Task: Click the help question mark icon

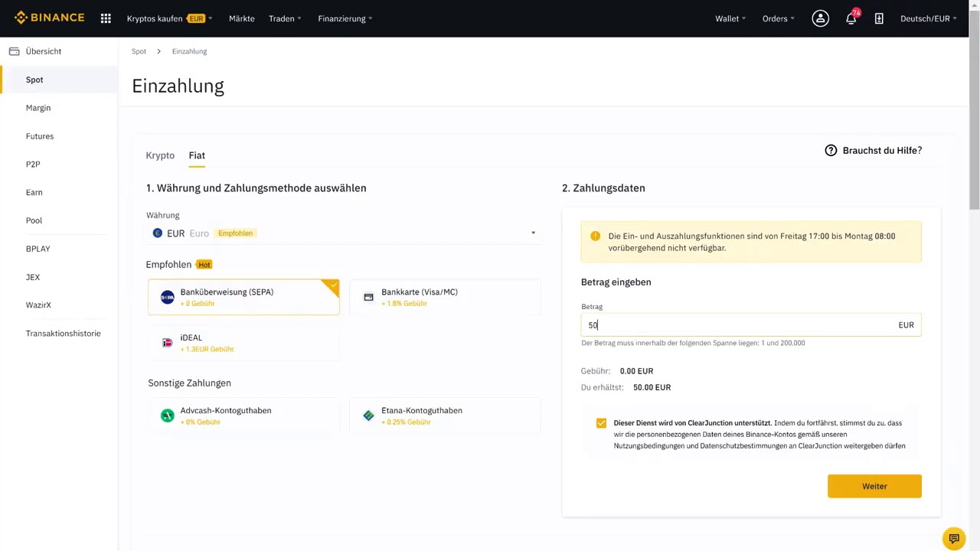Action: click(831, 151)
